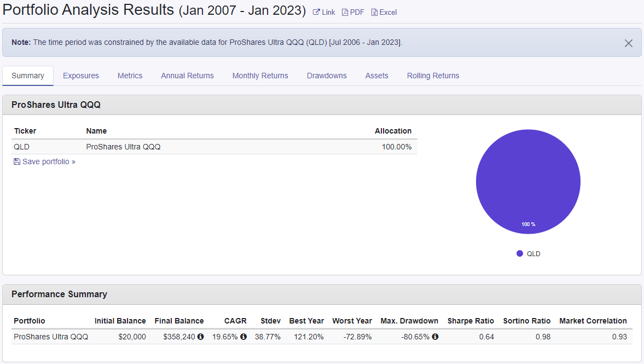644x364 pixels.
Task: Export results as PDF
Action: click(x=353, y=13)
